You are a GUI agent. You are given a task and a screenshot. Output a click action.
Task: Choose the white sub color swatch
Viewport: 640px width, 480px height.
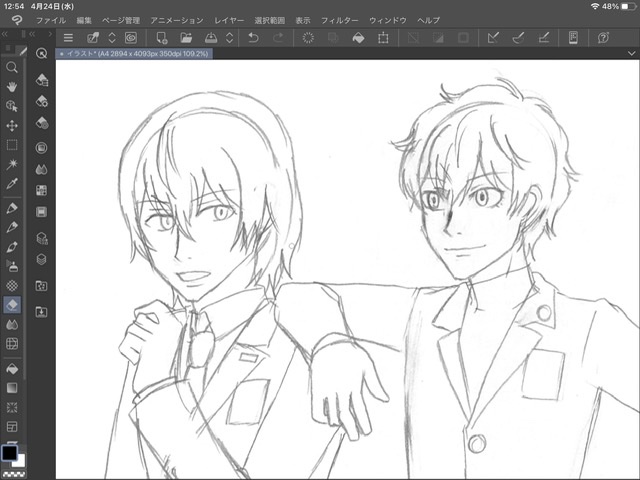[20, 461]
